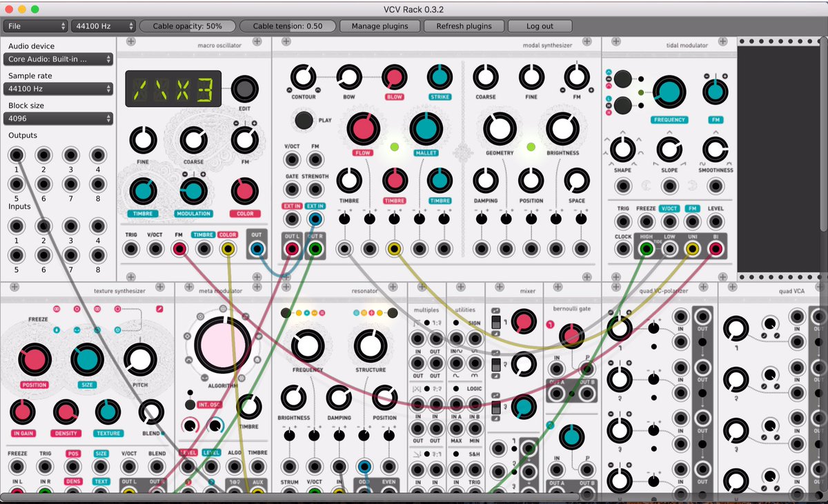The image size is (828, 504).
Task: Click tidal modulator LEVEL jack
Action: point(716,221)
